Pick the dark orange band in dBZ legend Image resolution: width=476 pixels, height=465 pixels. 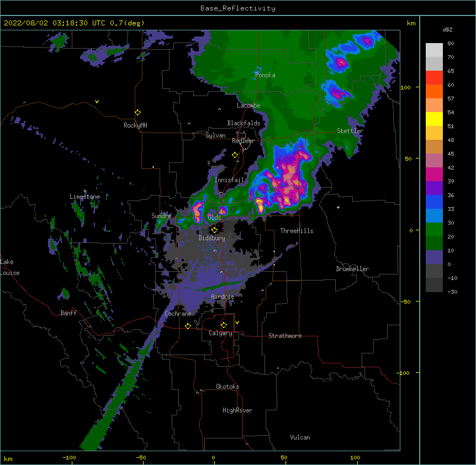pyautogui.click(x=434, y=91)
